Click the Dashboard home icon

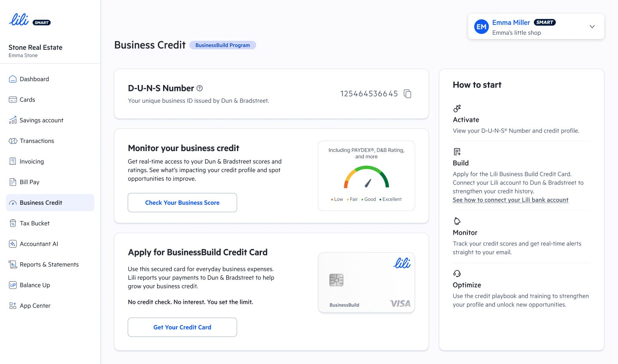pyautogui.click(x=13, y=79)
